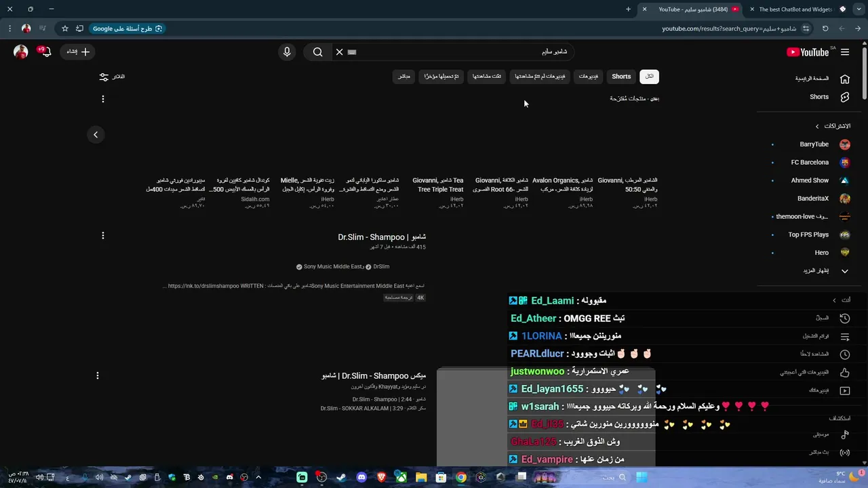Viewport: 868px width, 488px height.
Task: Open Liked videos thumbs-up icon
Action: [x=845, y=373]
